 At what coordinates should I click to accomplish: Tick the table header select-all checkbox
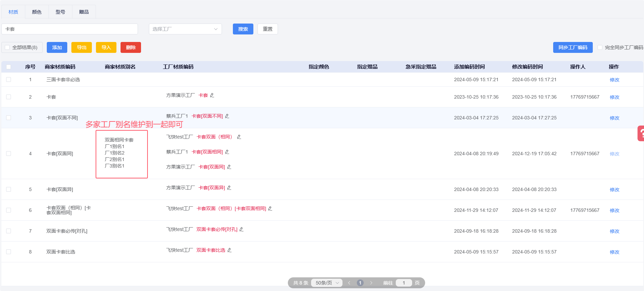9,67
